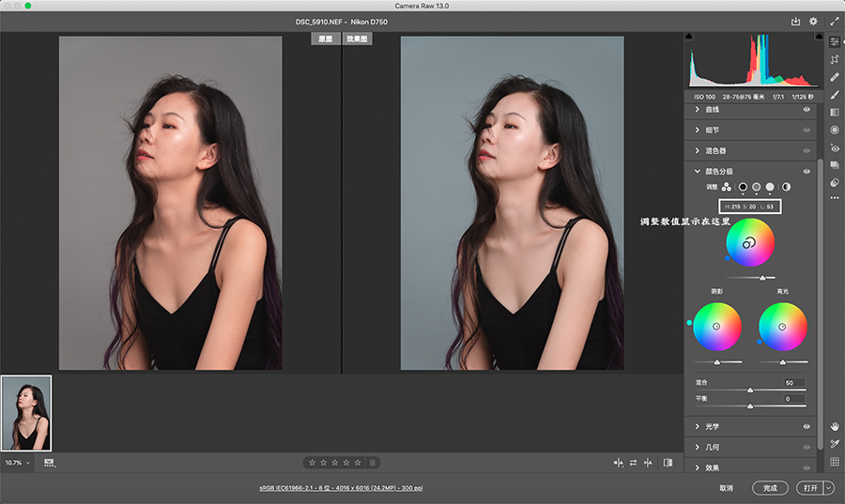
Task: Select the Crop and Rotate tool
Action: point(834,59)
